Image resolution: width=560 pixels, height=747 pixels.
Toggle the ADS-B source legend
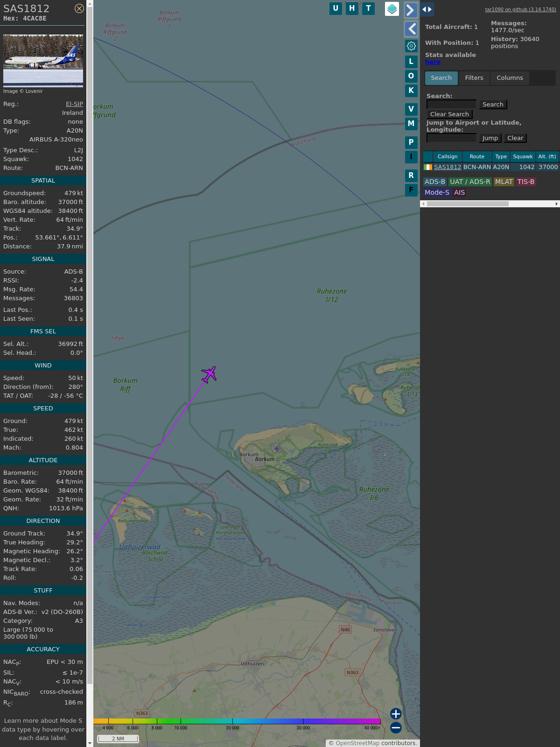tap(435, 182)
